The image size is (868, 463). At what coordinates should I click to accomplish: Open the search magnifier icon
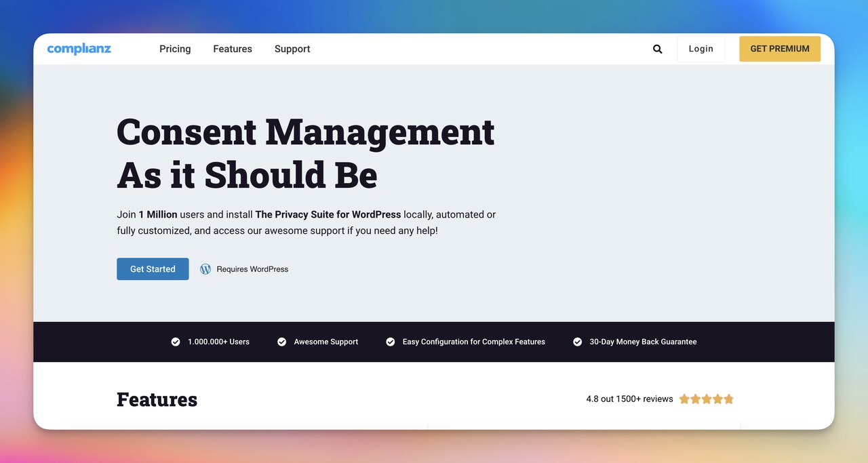pyautogui.click(x=657, y=49)
